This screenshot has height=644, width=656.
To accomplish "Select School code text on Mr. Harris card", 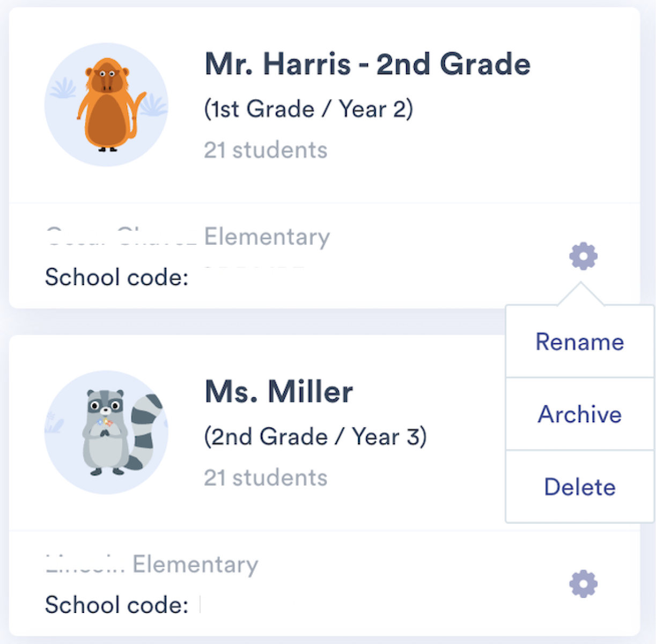I will 116,277.
